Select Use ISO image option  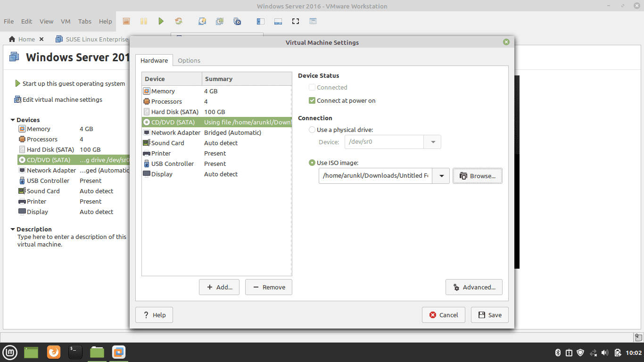click(x=312, y=163)
